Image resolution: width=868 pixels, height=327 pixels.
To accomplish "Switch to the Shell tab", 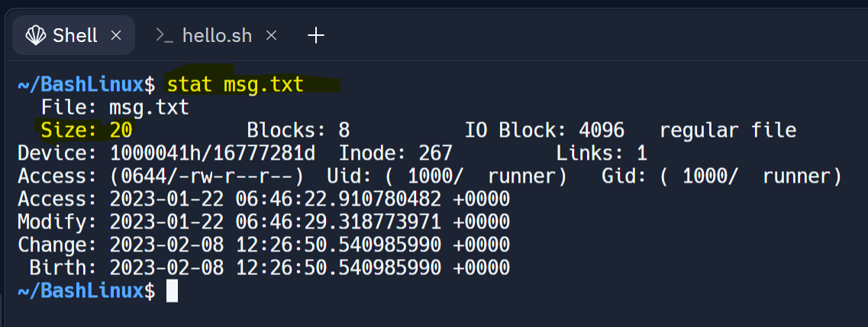I will [73, 36].
